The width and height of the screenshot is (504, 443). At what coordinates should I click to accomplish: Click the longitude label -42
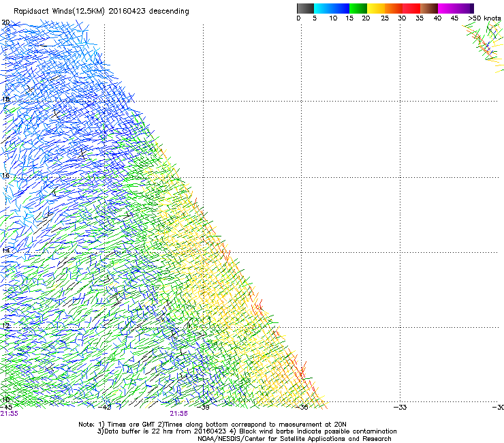point(104,408)
